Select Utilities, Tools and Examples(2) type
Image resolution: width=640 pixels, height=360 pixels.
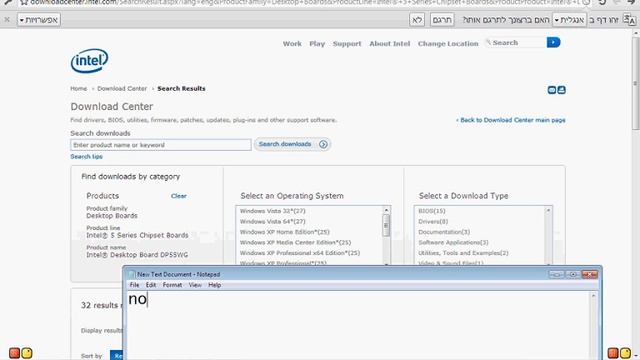tap(463, 253)
